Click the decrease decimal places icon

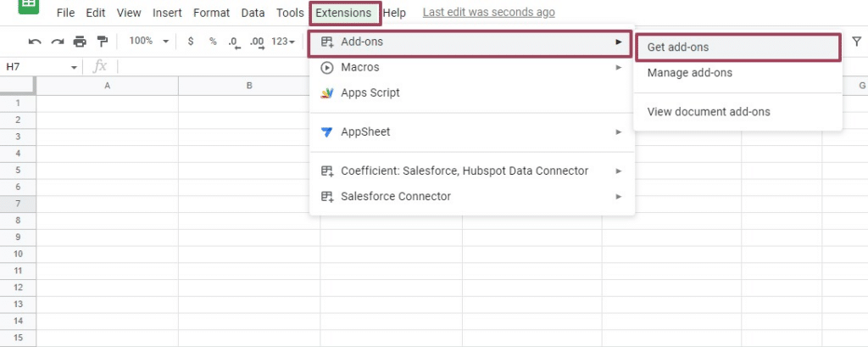[x=234, y=42]
